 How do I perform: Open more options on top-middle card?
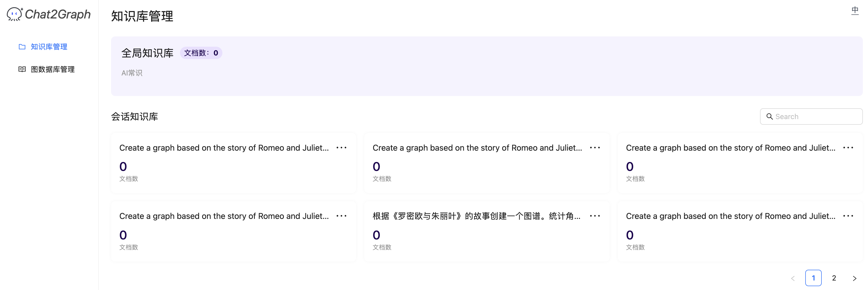tap(595, 148)
